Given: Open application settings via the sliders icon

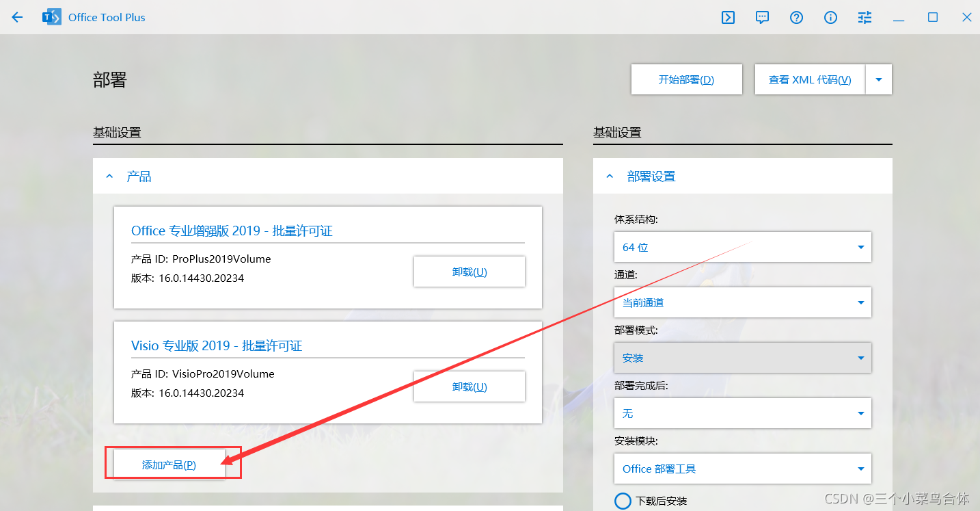Looking at the screenshot, I should tap(864, 17).
